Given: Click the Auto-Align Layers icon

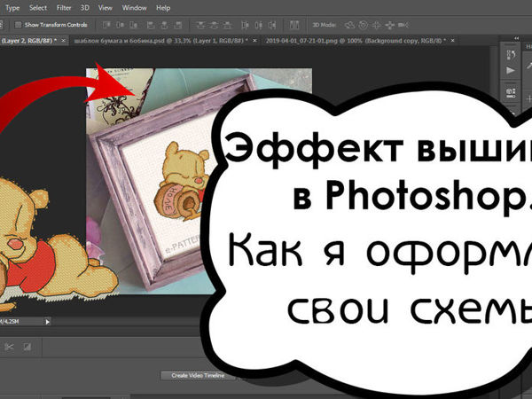Looking at the screenshot, I should point(294,25).
